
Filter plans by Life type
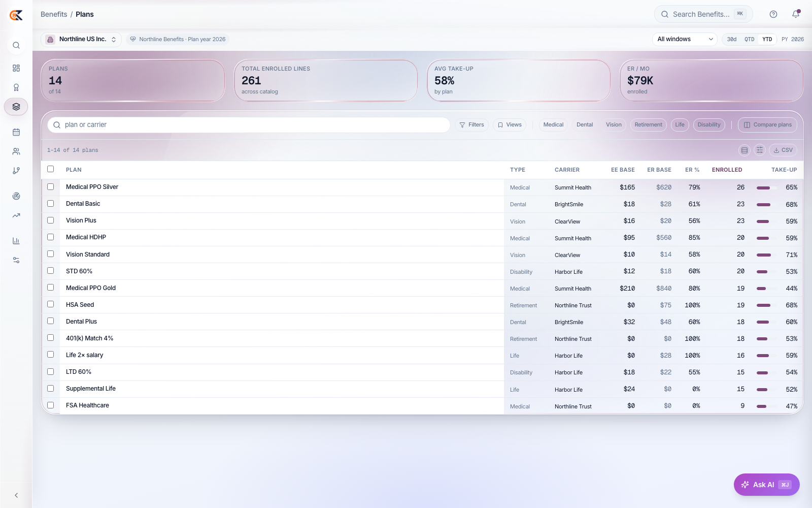pos(680,125)
